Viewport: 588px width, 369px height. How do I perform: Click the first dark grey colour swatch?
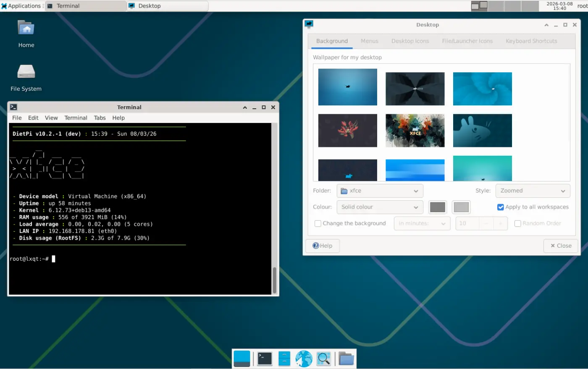438,207
